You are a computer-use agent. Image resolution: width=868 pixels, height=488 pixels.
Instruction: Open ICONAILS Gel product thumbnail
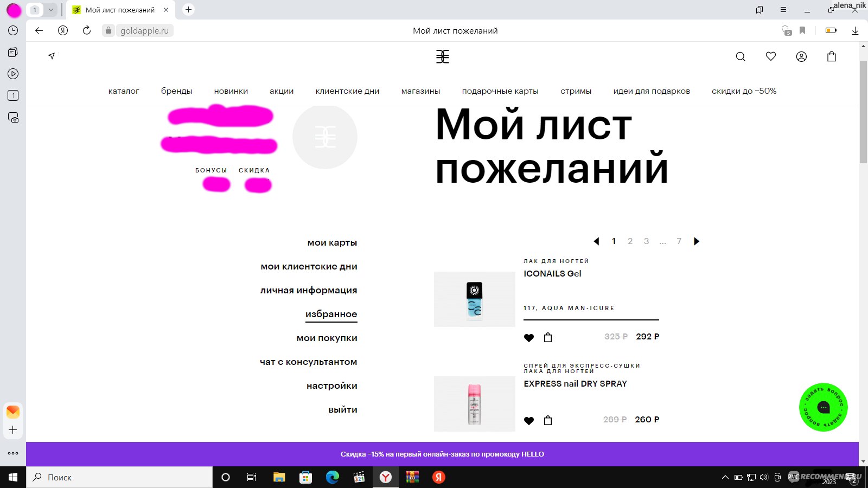[475, 299]
